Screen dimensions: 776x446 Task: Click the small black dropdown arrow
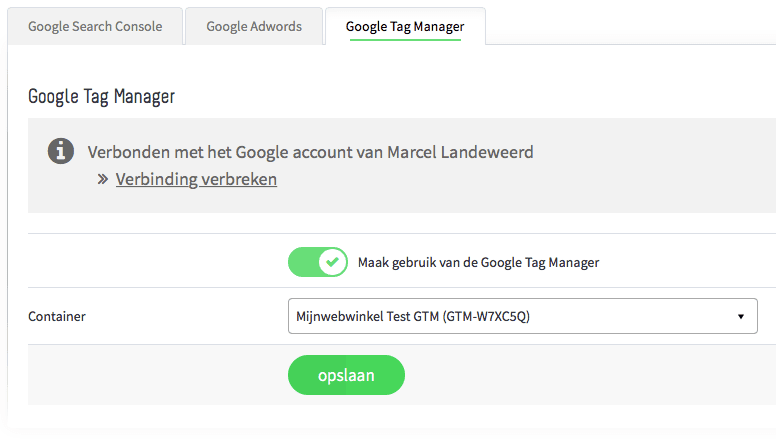point(741,316)
